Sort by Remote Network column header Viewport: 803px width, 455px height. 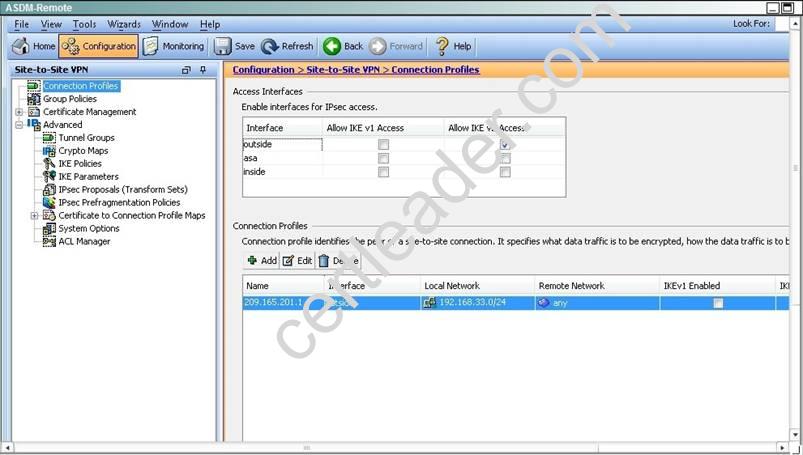pos(597,286)
